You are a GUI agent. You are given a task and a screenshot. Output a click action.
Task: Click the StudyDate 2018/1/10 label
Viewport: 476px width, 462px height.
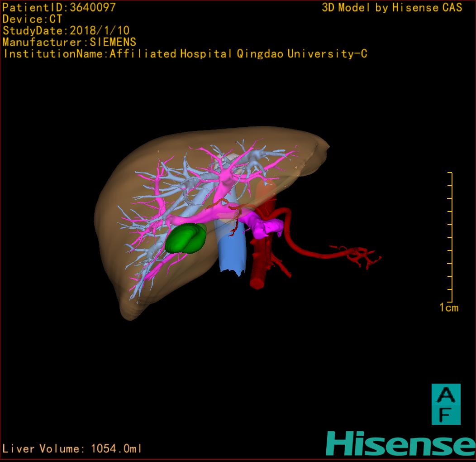point(66,31)
